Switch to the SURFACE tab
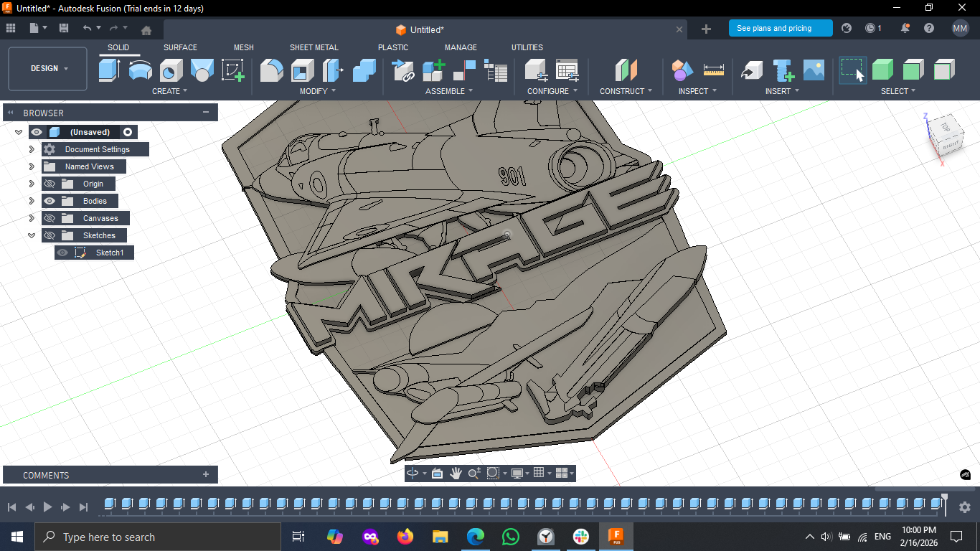This screenshot has width=980, height=551. tap(180, 47)
